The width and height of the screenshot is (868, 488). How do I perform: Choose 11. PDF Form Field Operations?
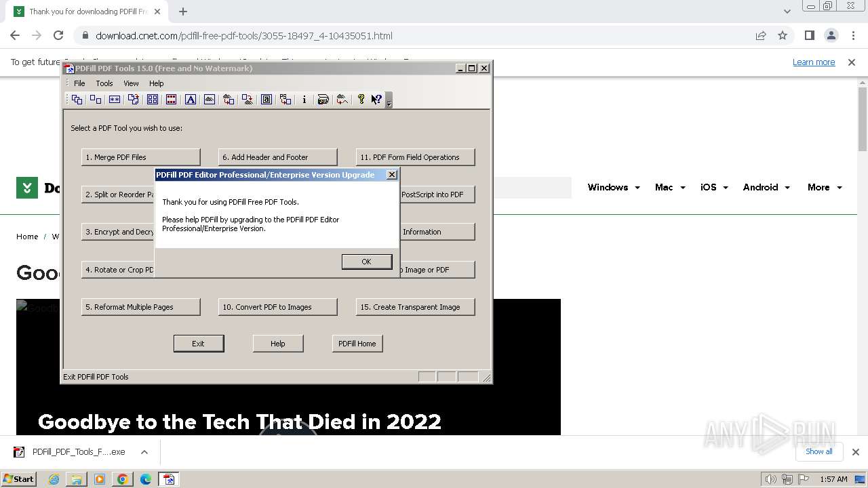coord(415,157)
